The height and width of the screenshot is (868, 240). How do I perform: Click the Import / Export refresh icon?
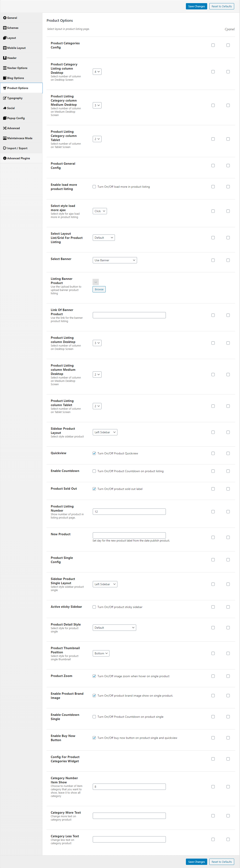tap(5, 148)
